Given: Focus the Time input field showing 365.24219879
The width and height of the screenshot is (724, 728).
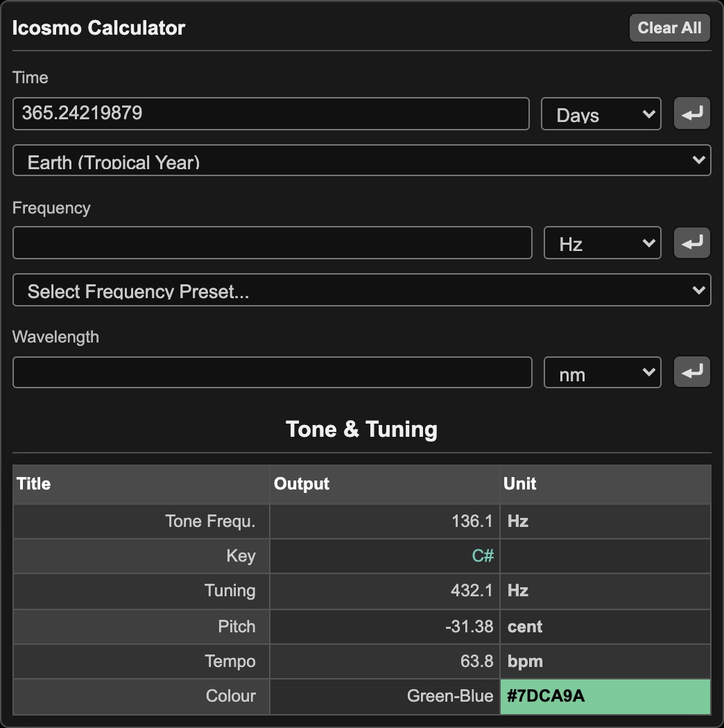Looking at the screenshot, I should (x=270, y=114).
